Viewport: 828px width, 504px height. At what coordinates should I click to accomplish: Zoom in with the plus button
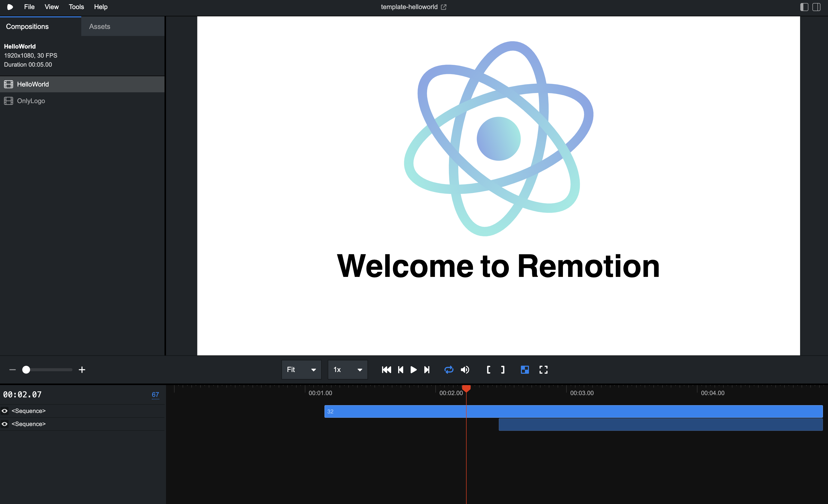click(x=82, y=370)
